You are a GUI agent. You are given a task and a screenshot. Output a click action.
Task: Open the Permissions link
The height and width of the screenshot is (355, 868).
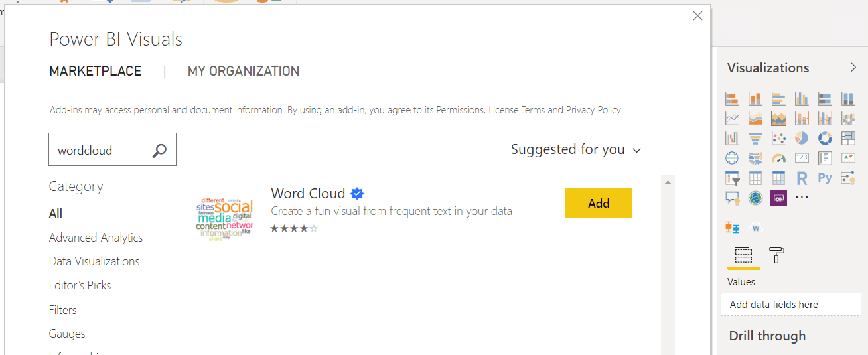point(461,110)
